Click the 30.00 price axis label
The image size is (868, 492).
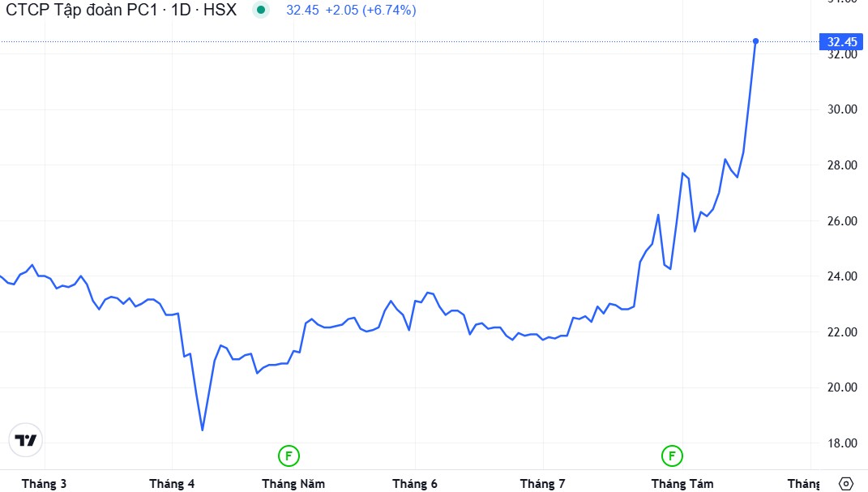pyautogui.click(x=840, y=109)
